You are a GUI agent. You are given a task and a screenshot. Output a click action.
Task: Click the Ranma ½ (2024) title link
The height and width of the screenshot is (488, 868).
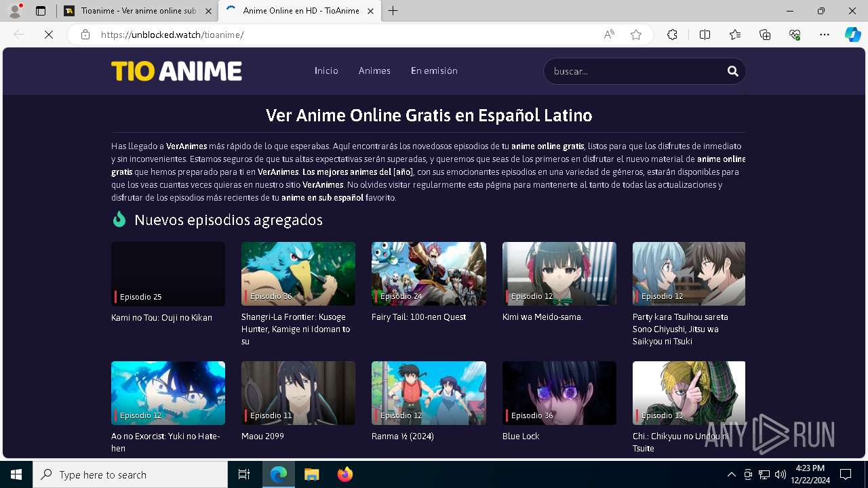(403, 436)
